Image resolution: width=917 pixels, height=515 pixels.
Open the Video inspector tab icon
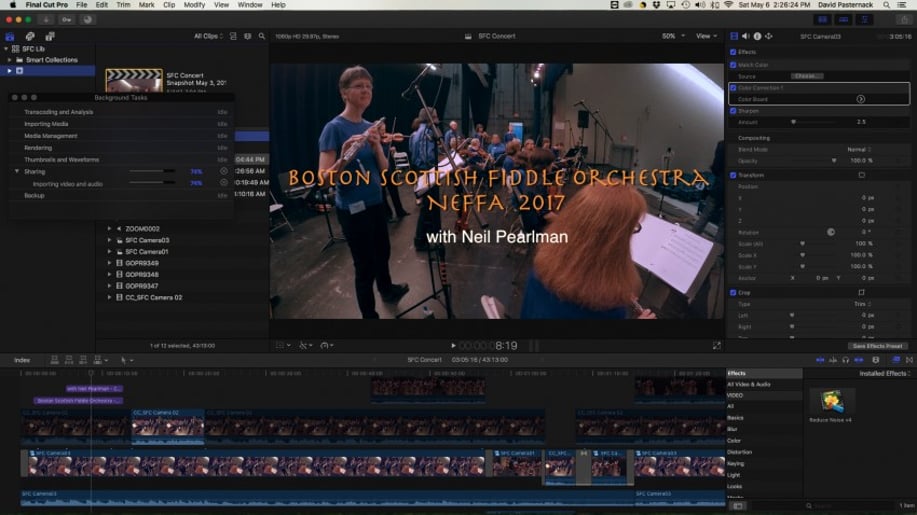click(x=734, y=36)
